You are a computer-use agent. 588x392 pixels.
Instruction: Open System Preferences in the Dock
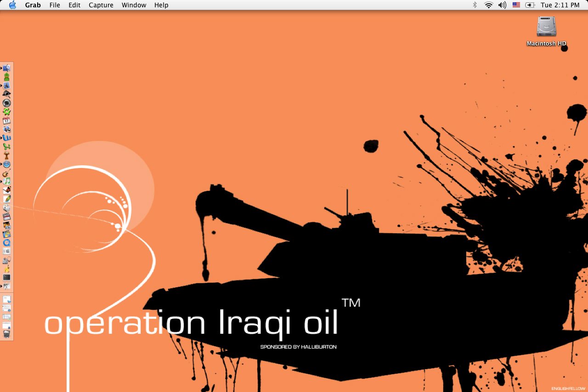pos(6,251)
